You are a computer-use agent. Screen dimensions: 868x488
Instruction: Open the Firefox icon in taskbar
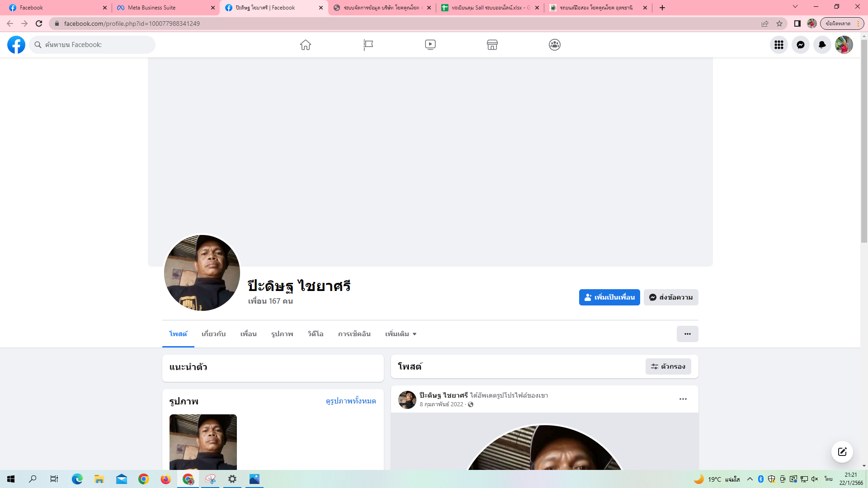pos(165,479)
